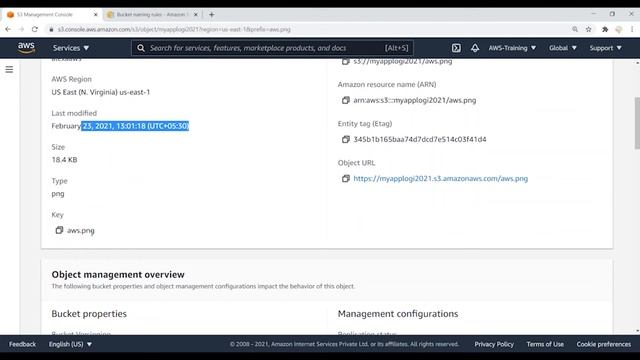Image resolution: width=640 pixels, height=360 pixels.
Task: Close the S3 Management Console tab
Action: 96,15
